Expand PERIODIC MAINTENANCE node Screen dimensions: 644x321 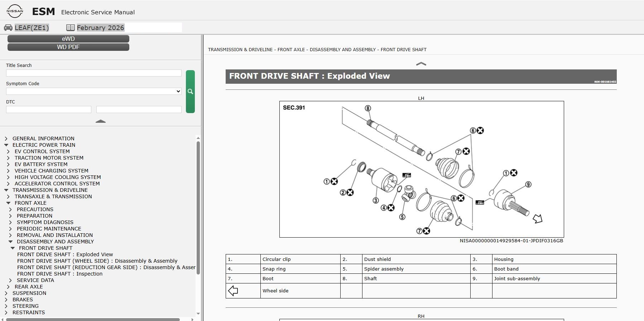point(10,229)
